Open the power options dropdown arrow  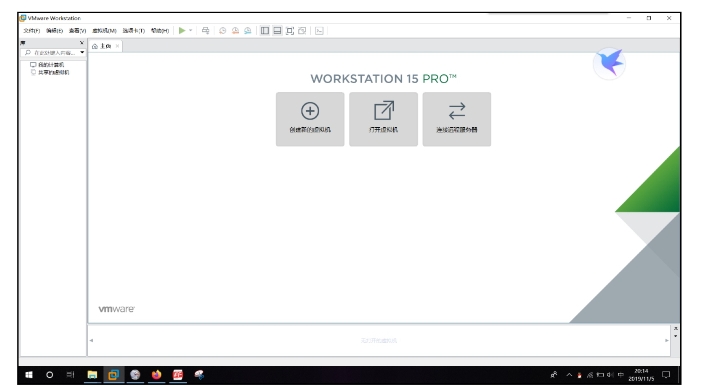[190, 30]
